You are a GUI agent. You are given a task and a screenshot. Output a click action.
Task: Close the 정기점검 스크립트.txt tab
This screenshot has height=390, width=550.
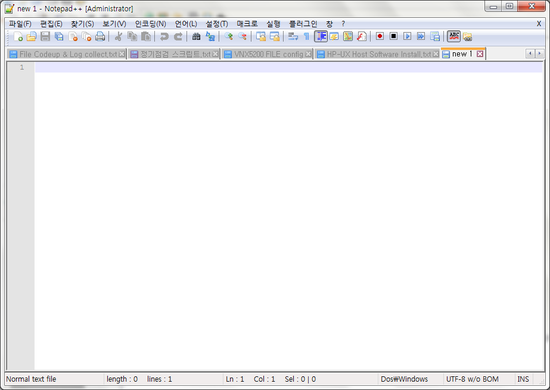click(215, 54)
